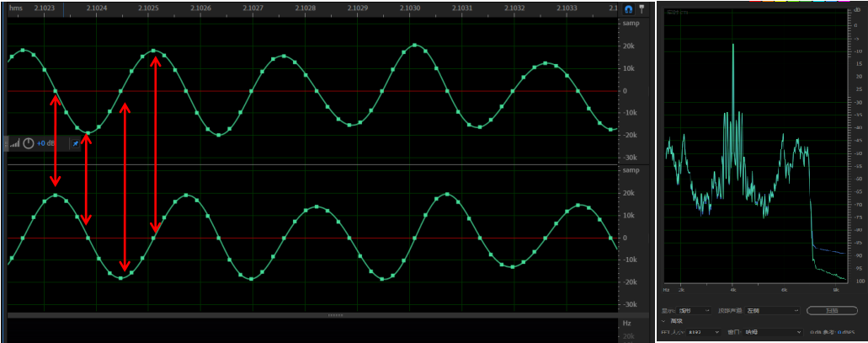The width and height of the screenshot is (868, 343).
Task: Click the volume knob on the HUD
Action: (29, 143)
